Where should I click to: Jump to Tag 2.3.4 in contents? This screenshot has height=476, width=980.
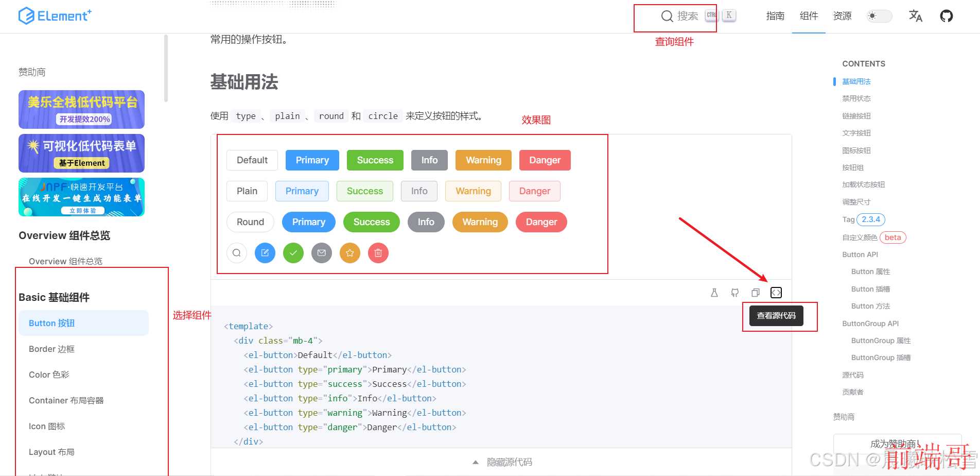[x=864, y=219]
